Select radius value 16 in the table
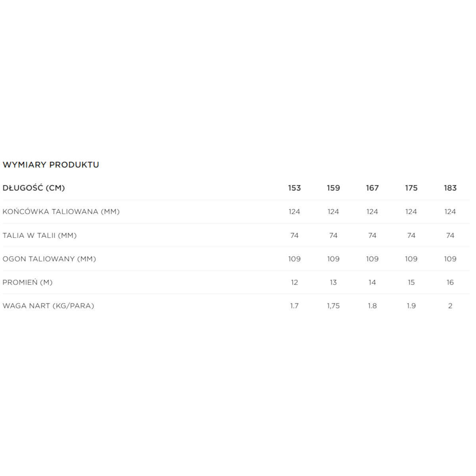 [450, 282]
